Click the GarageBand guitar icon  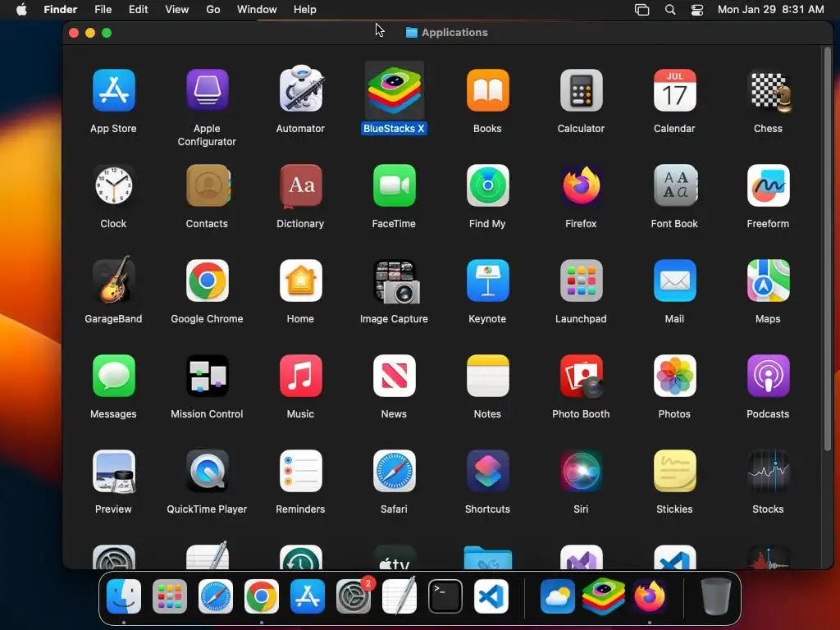pos(113,280)
